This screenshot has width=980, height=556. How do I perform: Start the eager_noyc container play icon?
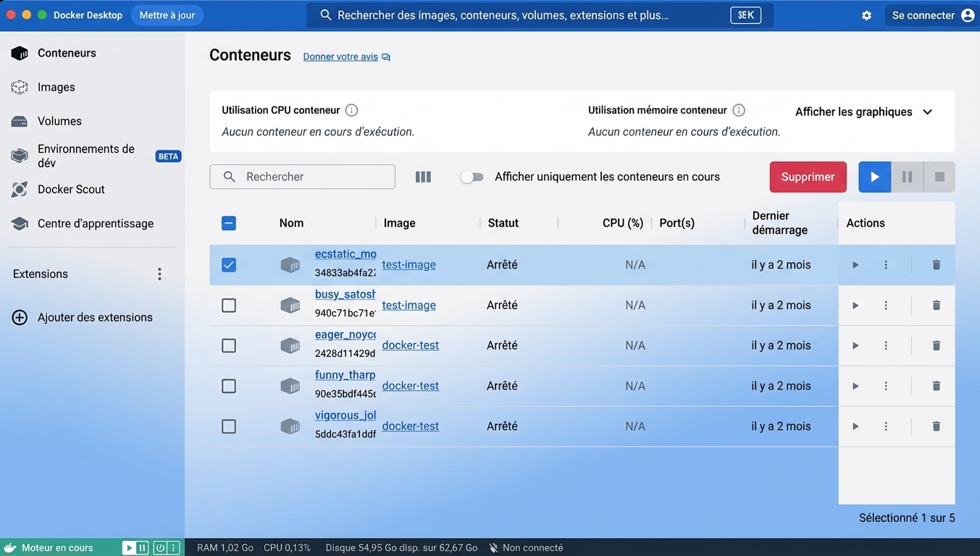855,345
